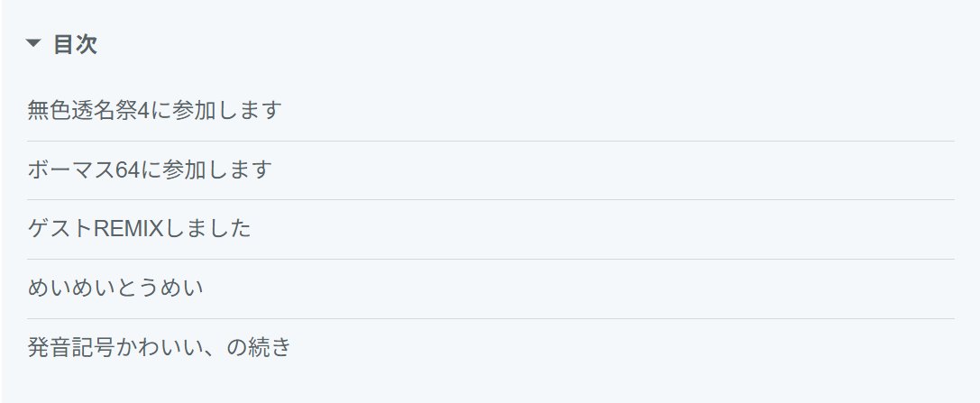Open the last contents entry about 発音記号

pyautogui.click(x=160, y=347)
